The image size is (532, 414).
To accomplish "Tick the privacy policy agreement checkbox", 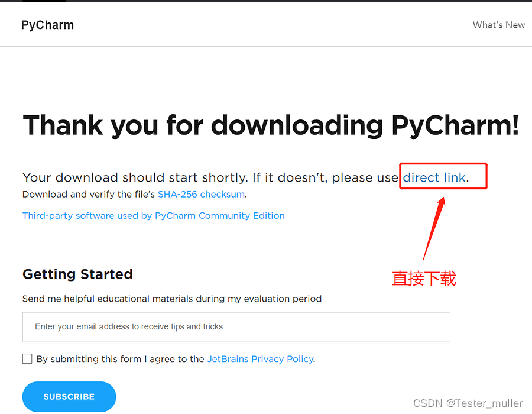I will [x=27, y=358].
